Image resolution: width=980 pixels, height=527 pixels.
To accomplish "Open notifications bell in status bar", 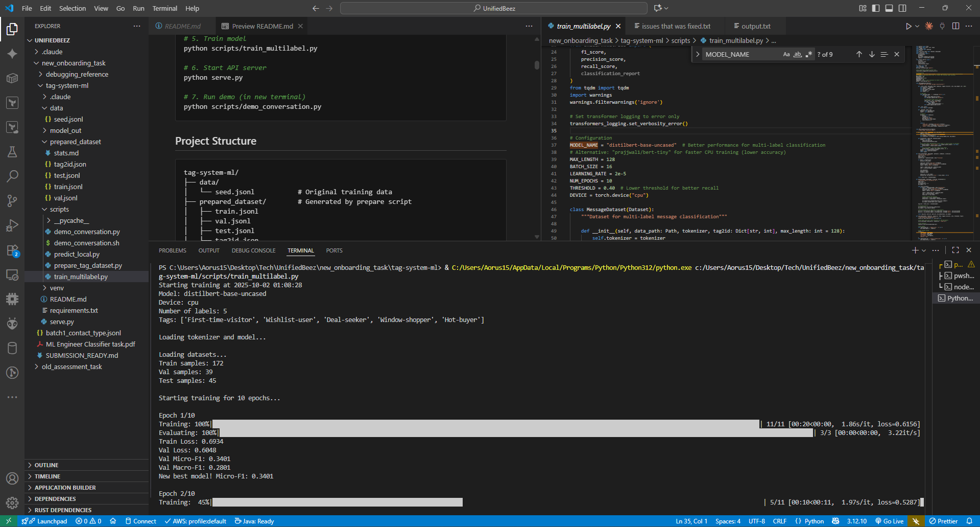I will click(x=969, y=521).
